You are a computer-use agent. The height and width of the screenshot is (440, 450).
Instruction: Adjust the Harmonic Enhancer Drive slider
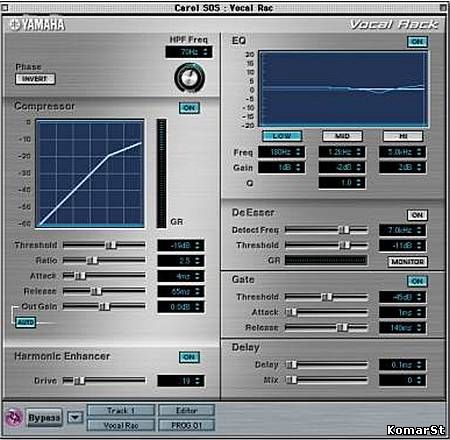[x=104, y=380]
